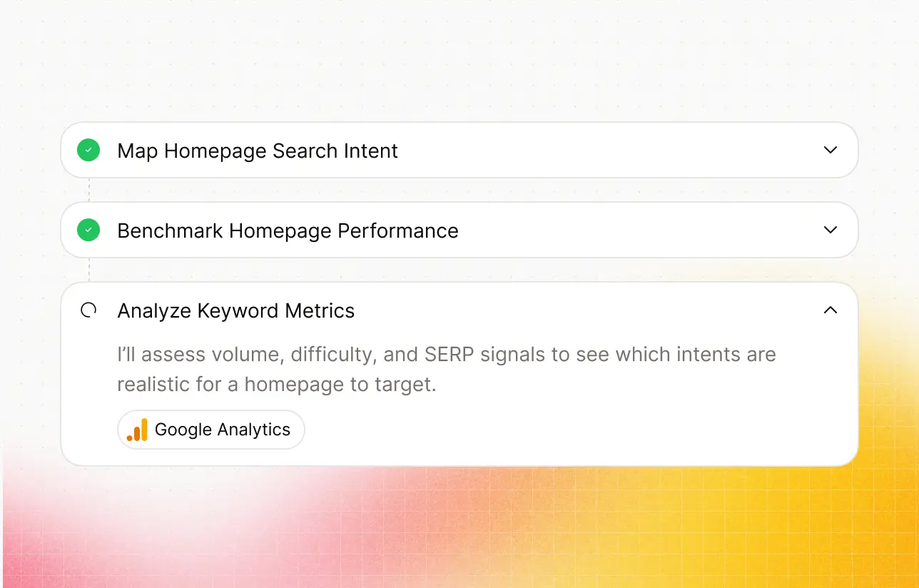Click the green checkmark on Benchmark Homepage Performance

click(x=88, y=230)
